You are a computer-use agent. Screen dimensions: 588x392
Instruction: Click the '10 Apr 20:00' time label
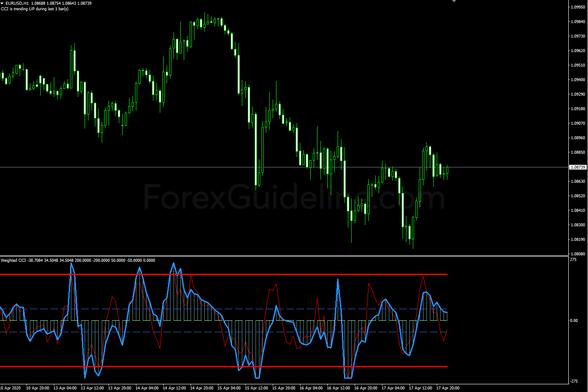[37, 388]
